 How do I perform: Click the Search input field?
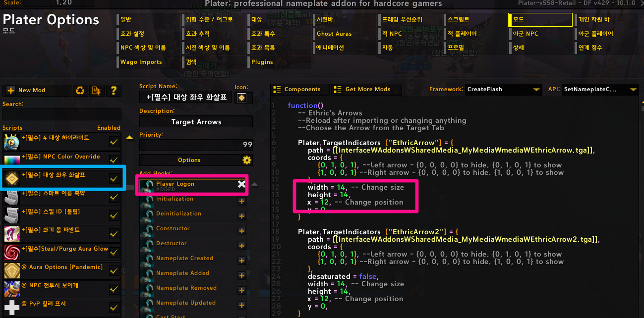coord(62,114)
